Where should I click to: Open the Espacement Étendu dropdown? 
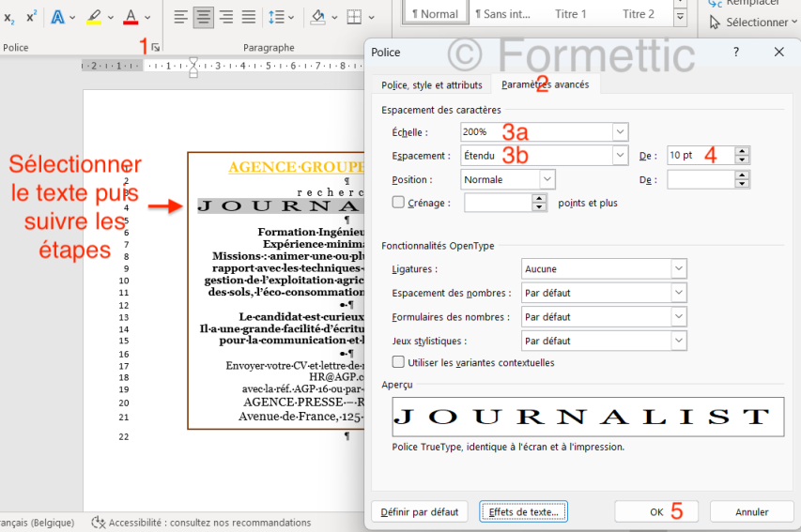[x=619, y=156]
